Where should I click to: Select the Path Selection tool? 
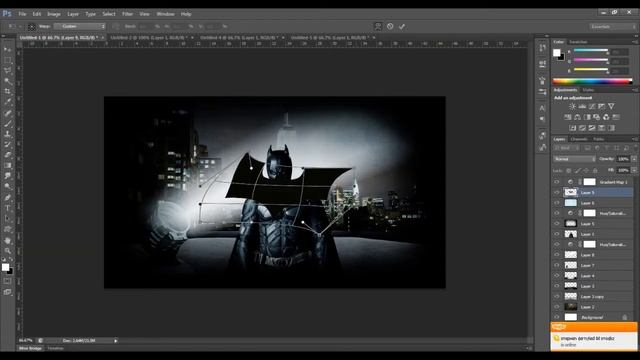click(8, 219)
